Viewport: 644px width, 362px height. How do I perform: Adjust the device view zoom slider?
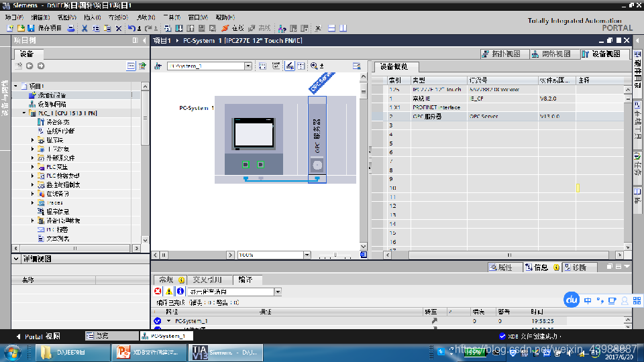pos(335,255)
